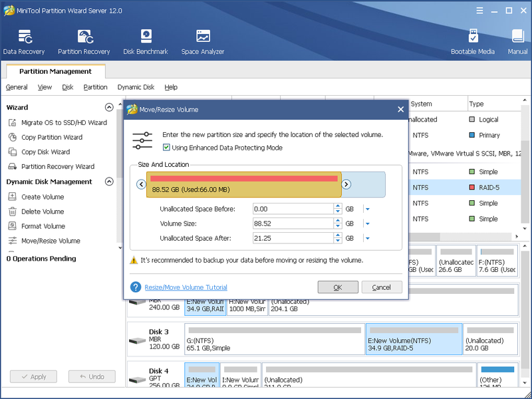Uncheck Using Enhanced Data Protecting Mode
The height and width of the screenshot is (399, 532).
(166, 147)
